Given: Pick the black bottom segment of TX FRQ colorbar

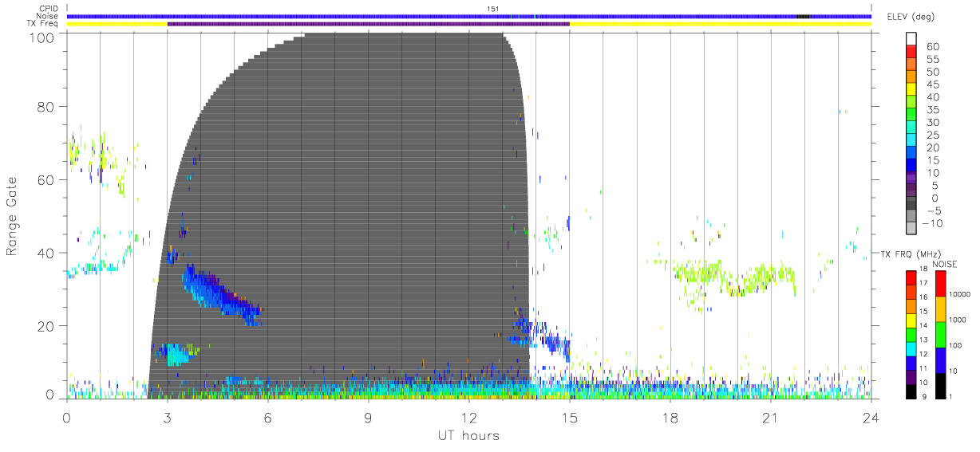Looking at the screenshot, I should click(x=911, y=391).
